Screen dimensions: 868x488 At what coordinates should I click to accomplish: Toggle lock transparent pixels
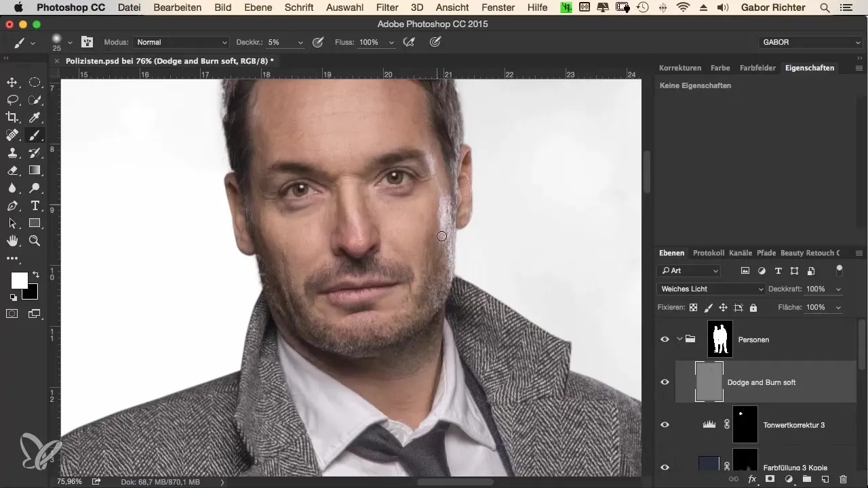693,308
